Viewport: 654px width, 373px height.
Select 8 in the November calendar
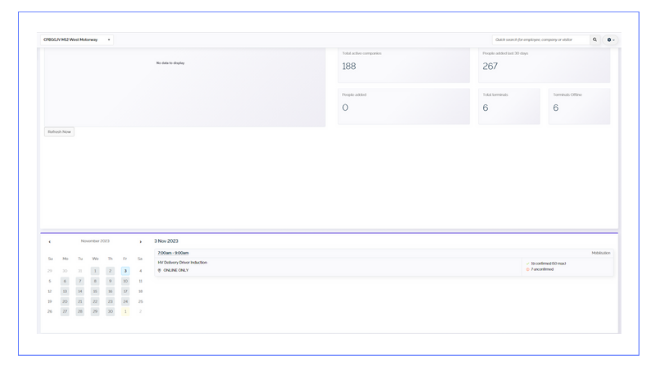95,281
